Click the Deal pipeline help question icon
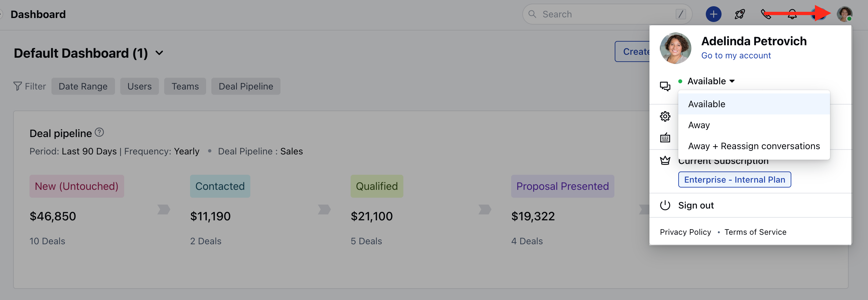Image resolution: width=868 pixels, height=300 pixels. pyautogui.click(x=99, y=132)
